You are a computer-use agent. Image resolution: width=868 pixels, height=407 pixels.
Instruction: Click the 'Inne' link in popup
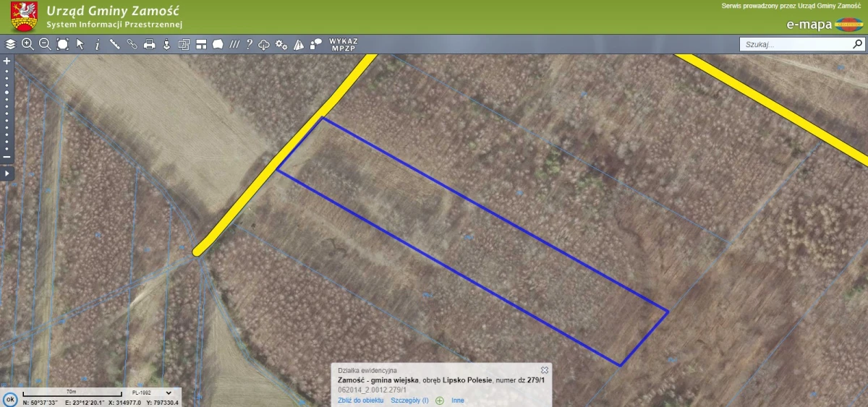coord(457,400)
